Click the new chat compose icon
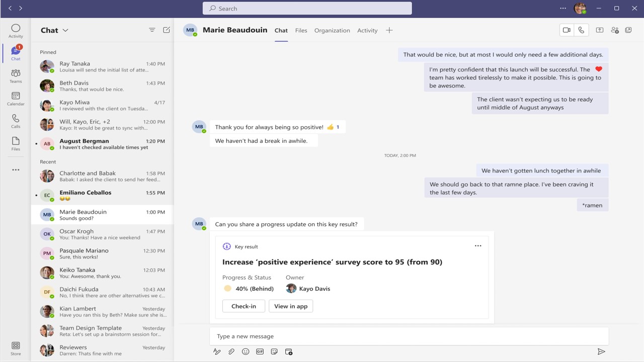The width and height of the screenshot is (644, 362). pyautogui.click(x=167, y=30)
